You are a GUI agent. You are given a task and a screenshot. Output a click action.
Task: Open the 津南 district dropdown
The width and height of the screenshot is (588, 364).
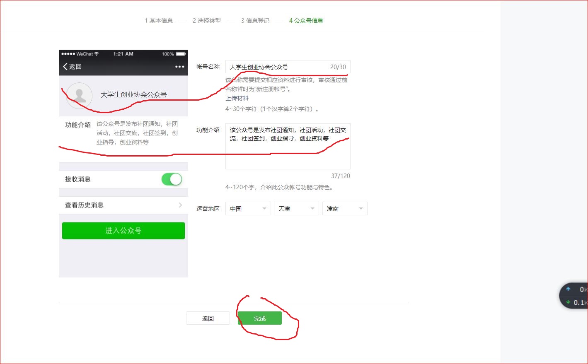pyautogui.click(x=345, y=209)
